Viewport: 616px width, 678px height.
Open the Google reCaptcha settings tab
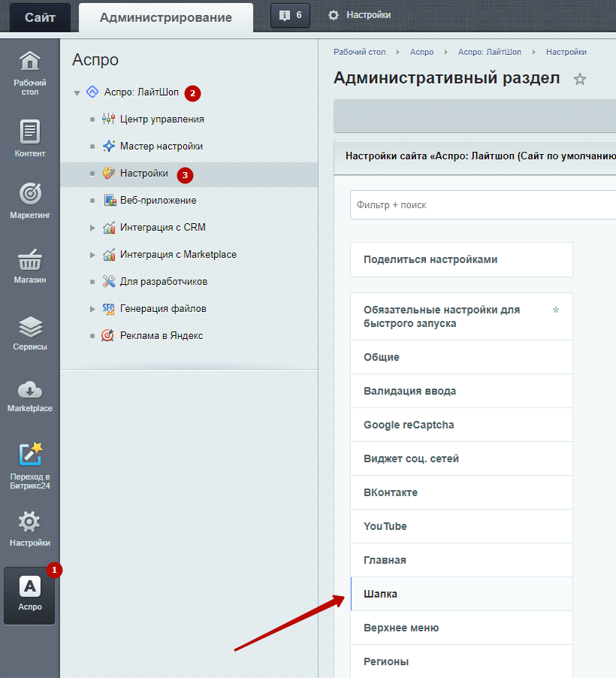(461, 425)
